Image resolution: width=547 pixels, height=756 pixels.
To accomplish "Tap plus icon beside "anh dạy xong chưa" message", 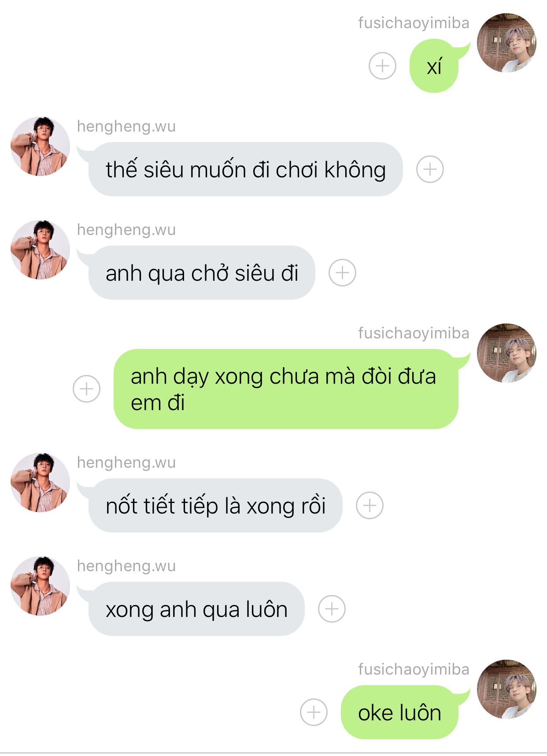I will (x=86, y=389).
